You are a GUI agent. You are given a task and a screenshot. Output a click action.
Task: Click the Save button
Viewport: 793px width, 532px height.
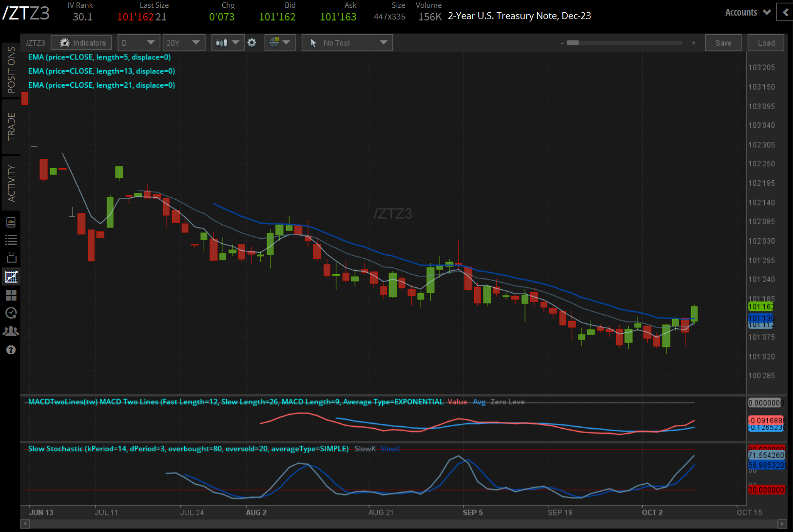723,43
